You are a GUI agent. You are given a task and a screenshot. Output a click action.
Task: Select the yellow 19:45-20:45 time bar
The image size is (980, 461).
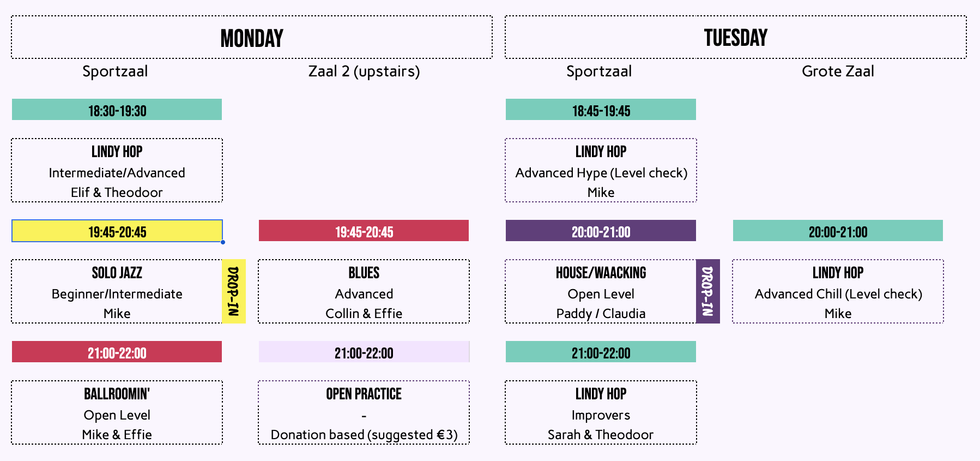(x=117, y=231)
